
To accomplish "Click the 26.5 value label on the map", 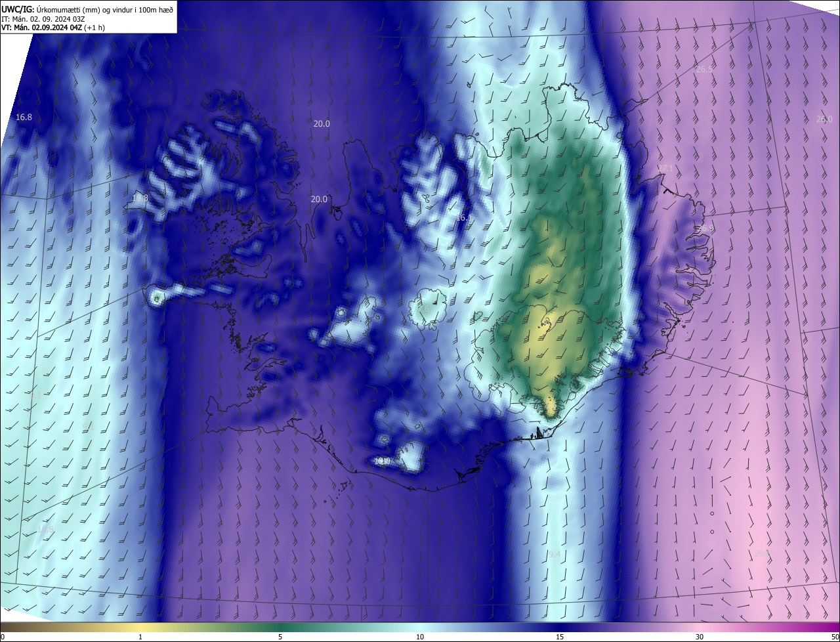I will (704, 69).
